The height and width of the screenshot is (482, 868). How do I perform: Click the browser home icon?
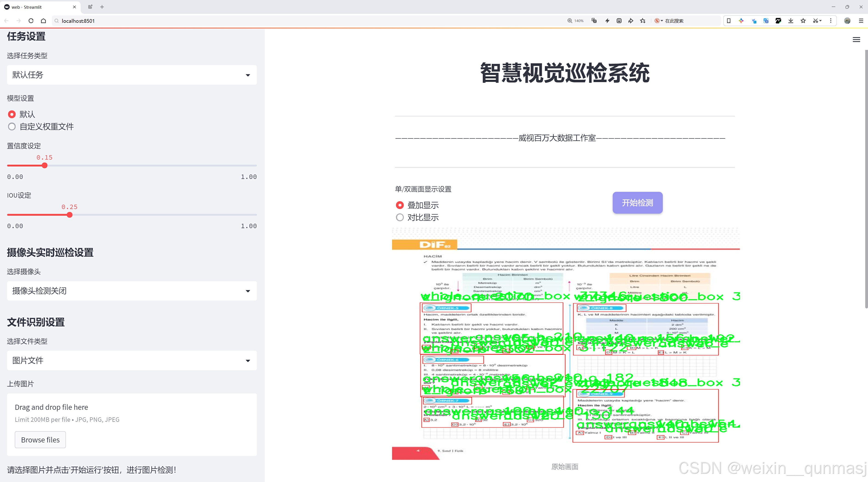click(x=43, y=20)
